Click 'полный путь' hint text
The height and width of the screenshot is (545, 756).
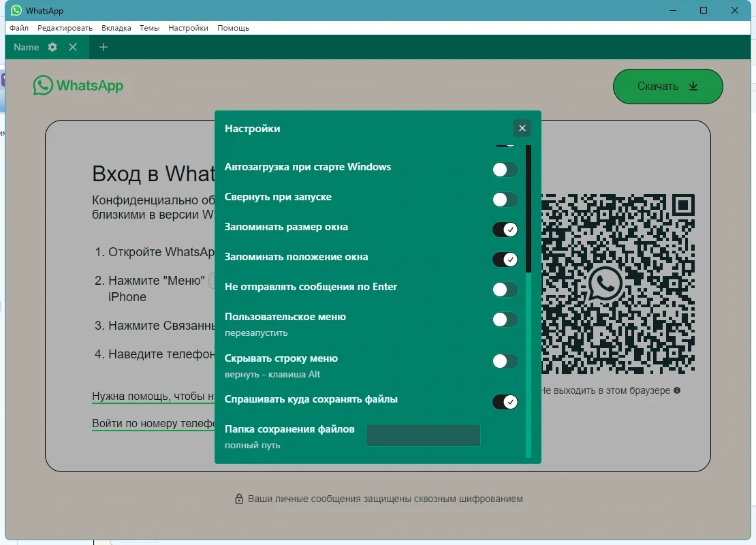point(252,445)
